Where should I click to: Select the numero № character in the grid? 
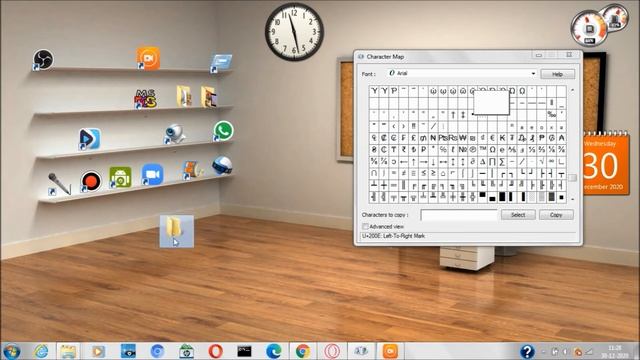click(x=462, y=149)
